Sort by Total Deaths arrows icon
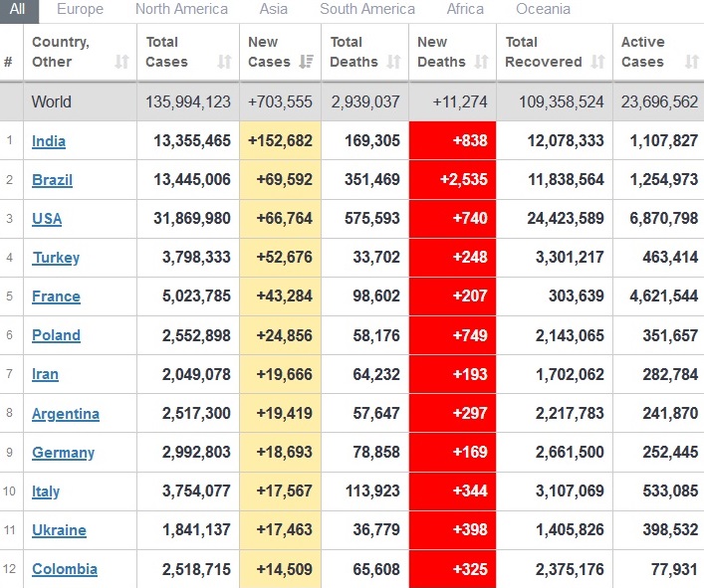Viewport: 704px width, 588px height. coord(393,62)
